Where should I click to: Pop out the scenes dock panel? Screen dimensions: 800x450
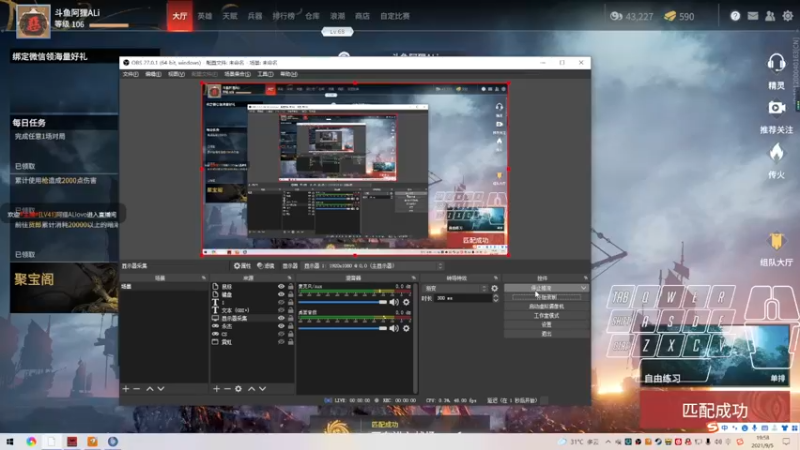204,278
